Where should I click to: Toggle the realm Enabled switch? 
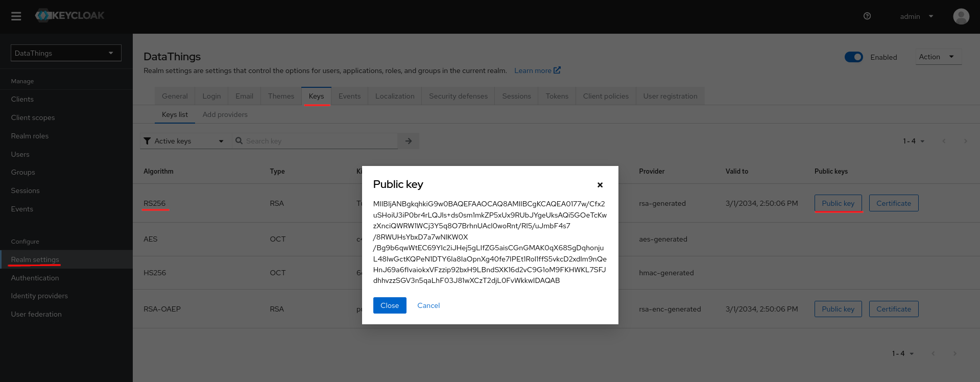click(x=854, y=57)
